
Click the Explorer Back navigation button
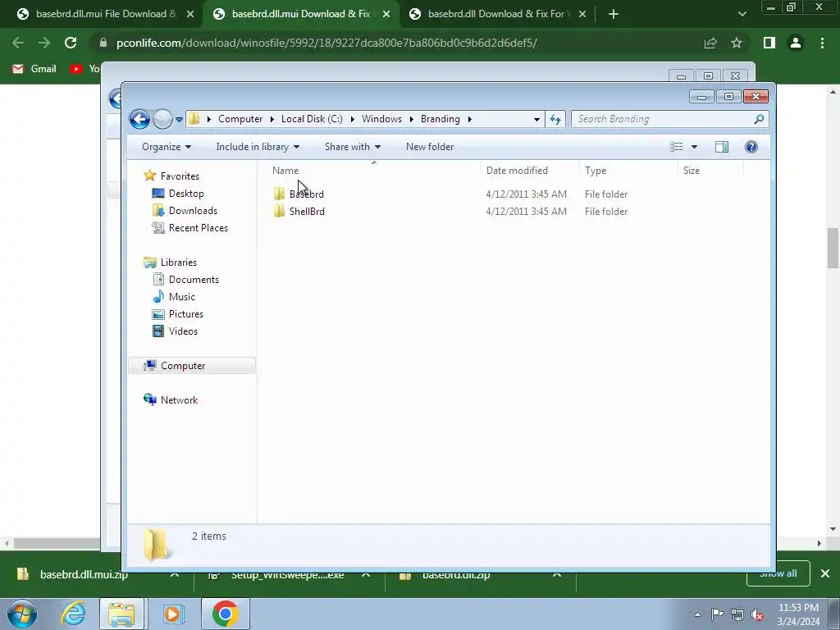139,119
